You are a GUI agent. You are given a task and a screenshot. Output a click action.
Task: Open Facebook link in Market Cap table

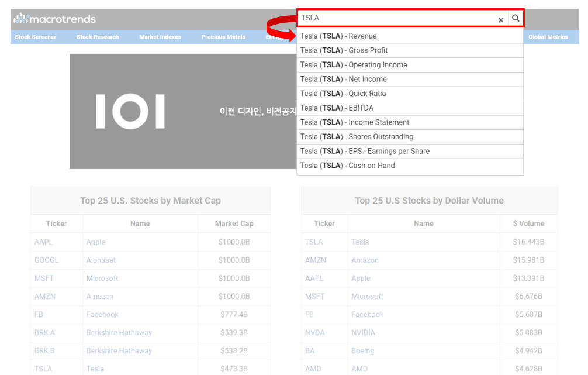pyautogui.click(x=102, y=315)
